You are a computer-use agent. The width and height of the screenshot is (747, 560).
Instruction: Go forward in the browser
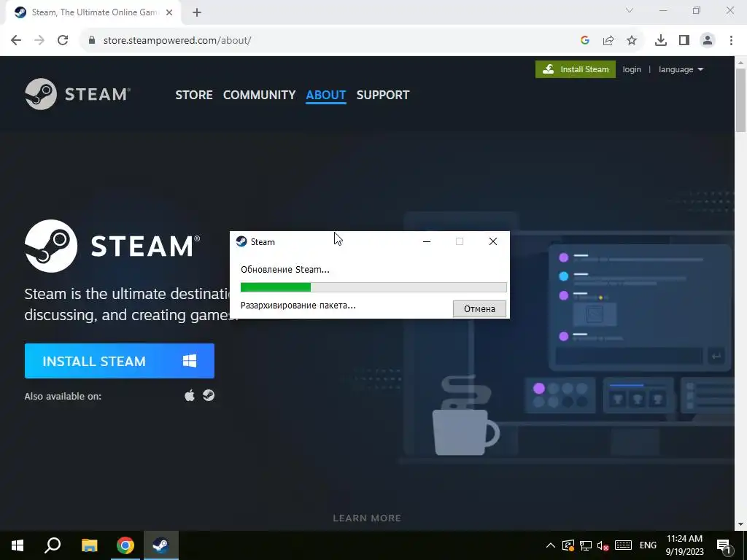click(39, 41)
